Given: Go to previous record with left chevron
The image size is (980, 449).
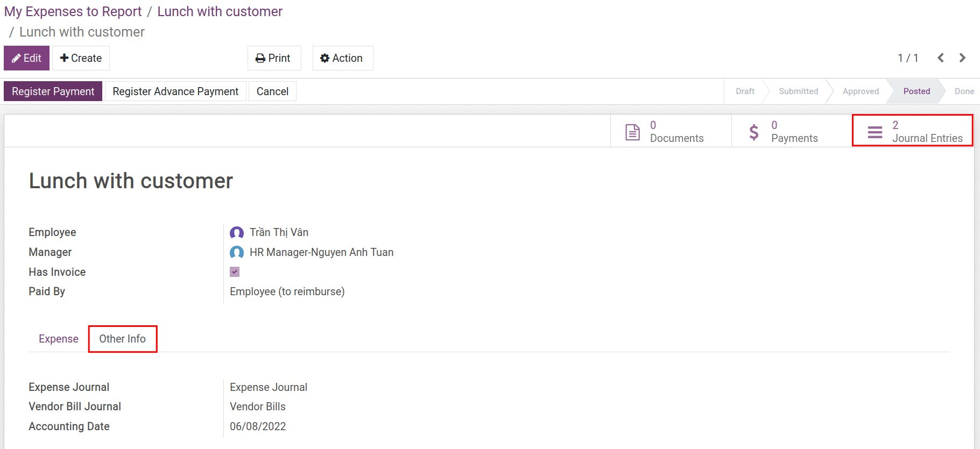Looking at the screenshot, I should point(940,58).
